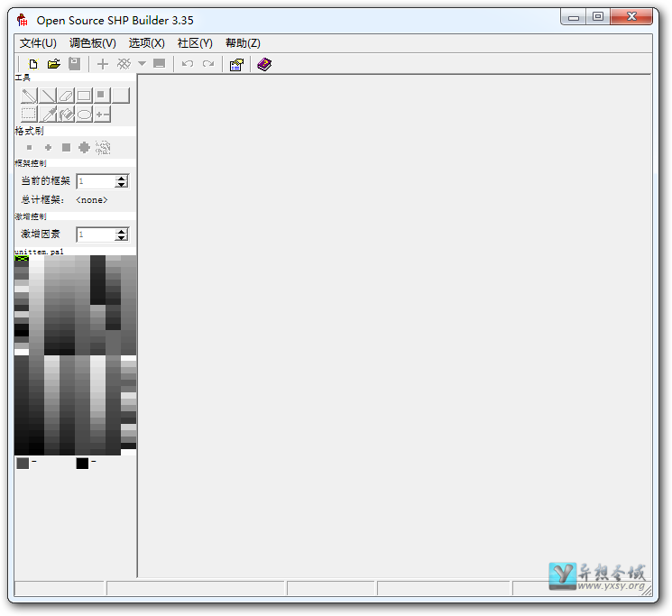Screen dimensions: 672x616
Task: Click the 当前的框架 frame number field
Action: [96, 181]
